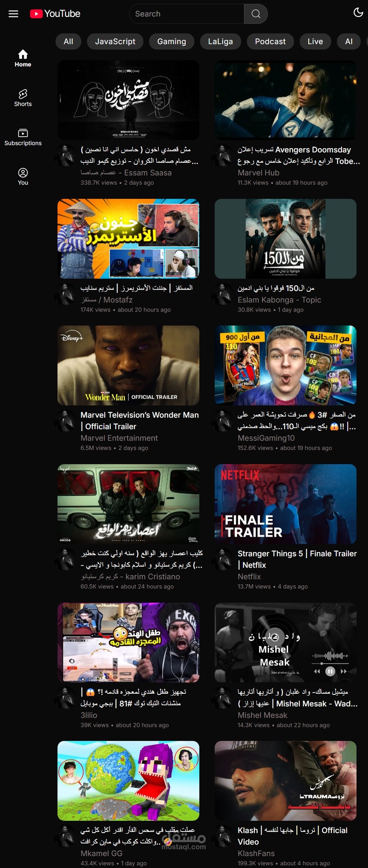The image size is (368, 868).
Task: Select the All filter chip
Action: (68, 41)
